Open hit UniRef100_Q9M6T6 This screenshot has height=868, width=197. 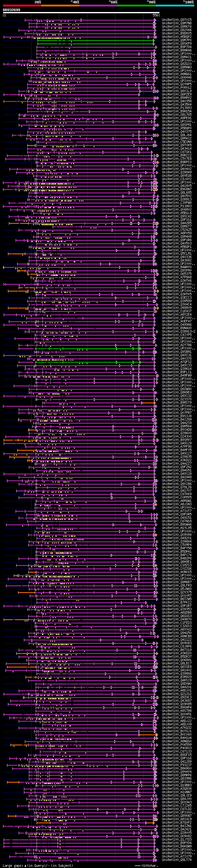tap(177, 27)
